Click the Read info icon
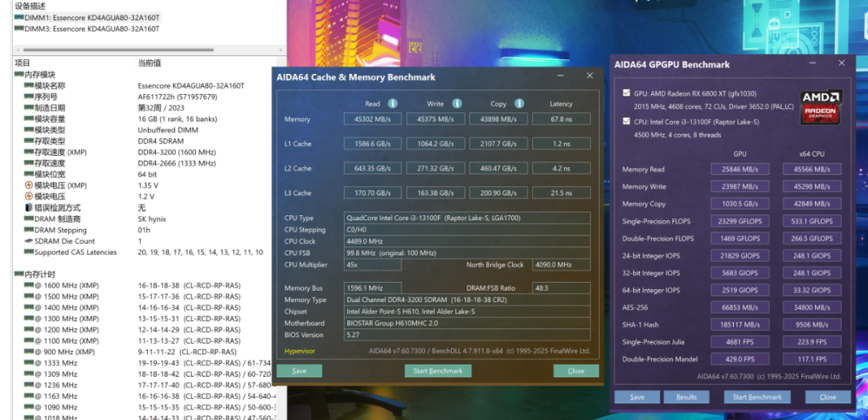868x420 pixels. [392, 104]
